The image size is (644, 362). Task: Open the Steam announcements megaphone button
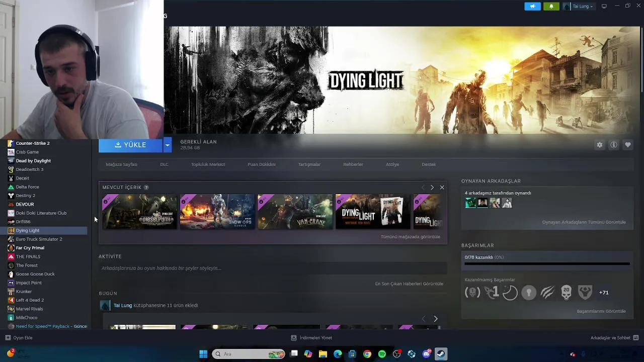(532, 7)
